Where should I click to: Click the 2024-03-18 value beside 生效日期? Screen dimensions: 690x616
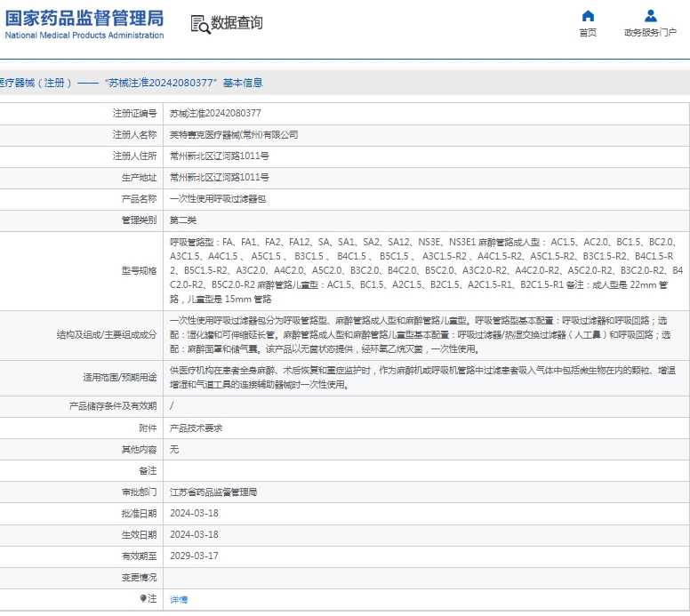coord(194,534)
